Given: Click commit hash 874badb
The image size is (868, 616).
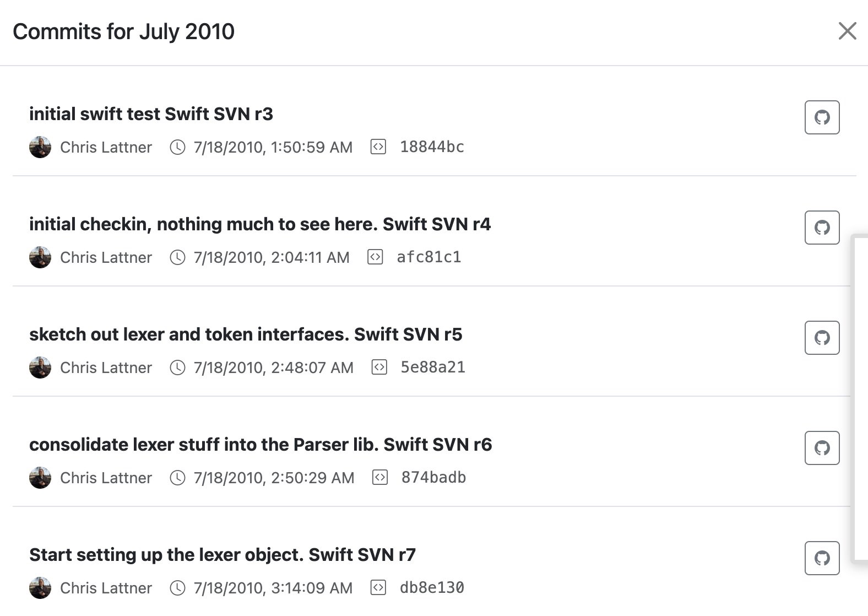Looking at the screenshot, I should pos(433,478).
